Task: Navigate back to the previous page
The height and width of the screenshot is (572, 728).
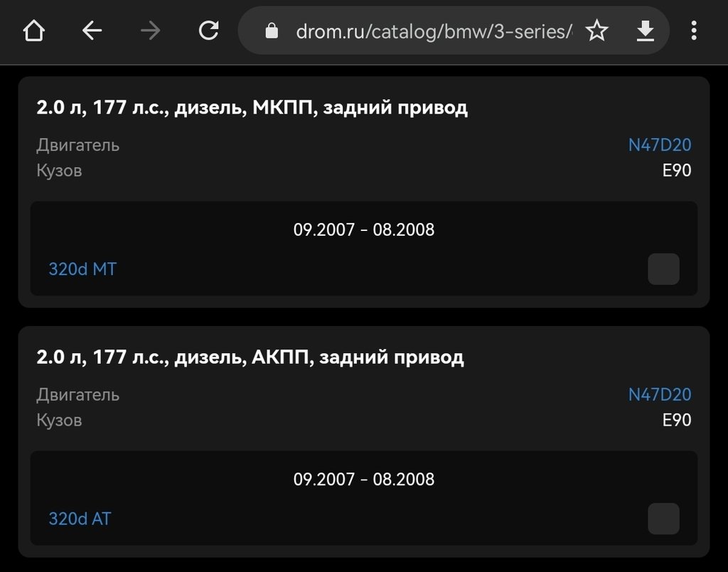Action: coord(92,31)
